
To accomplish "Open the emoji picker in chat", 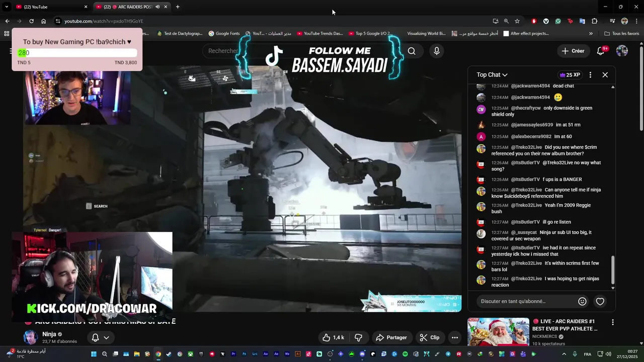I will (582, 301).
